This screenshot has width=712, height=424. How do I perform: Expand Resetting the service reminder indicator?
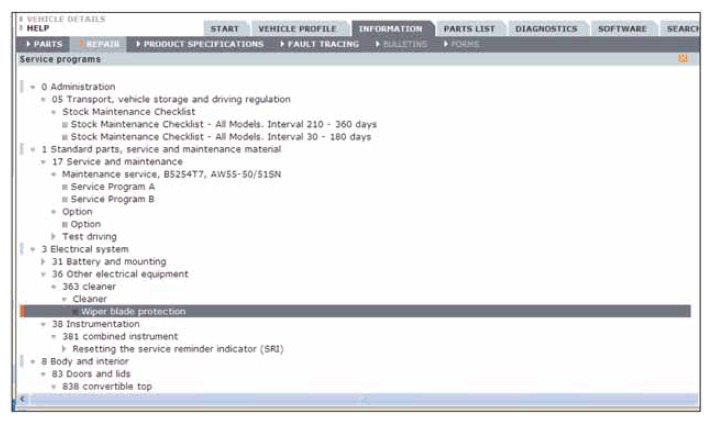[x=64, y=349]
